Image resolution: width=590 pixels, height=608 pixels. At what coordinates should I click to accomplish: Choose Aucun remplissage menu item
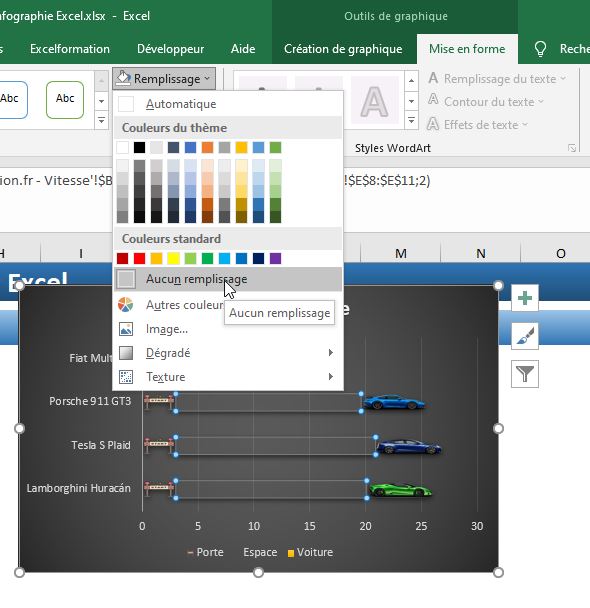[x=228, y=279]
